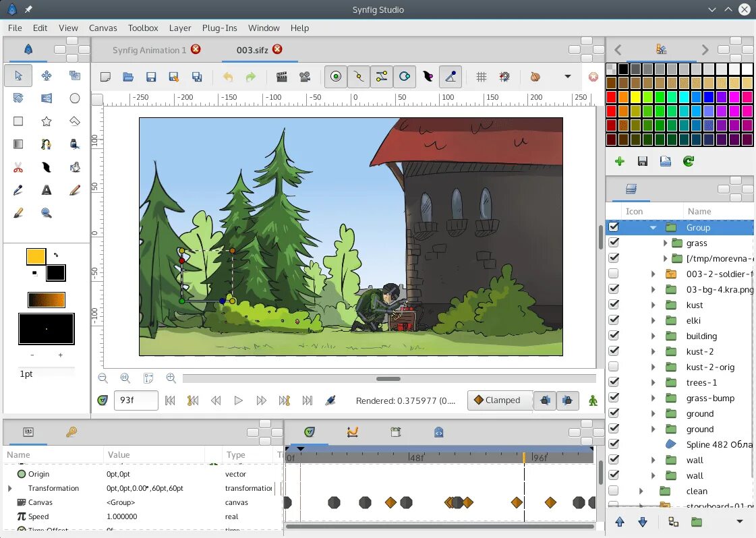
Task: Hide the building layer
Action: pos(614,336)
